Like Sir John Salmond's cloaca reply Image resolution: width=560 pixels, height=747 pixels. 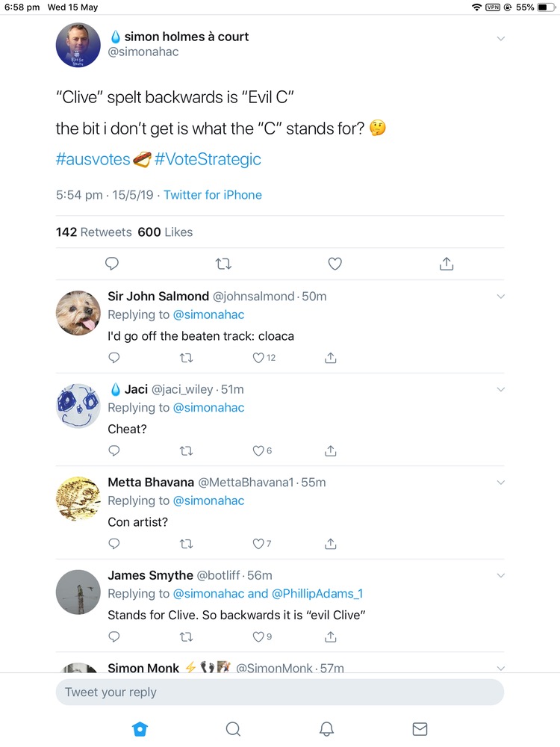pyautogui.click(x=259, y=358)
